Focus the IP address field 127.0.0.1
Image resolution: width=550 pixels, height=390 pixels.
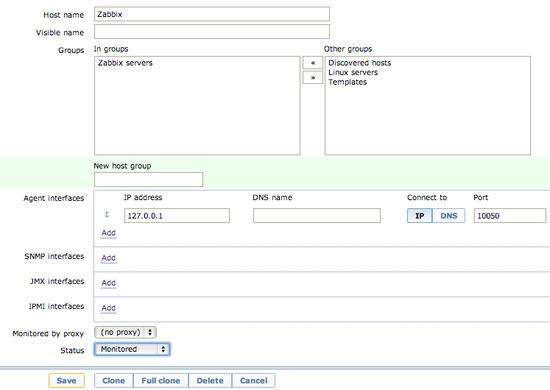tap(177, 216)
